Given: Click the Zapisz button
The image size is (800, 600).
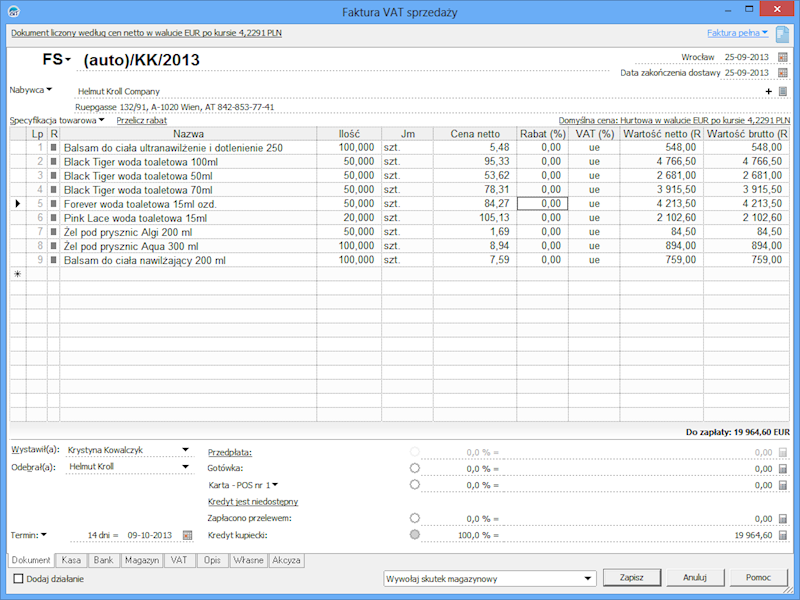Looking at the screenshot, I should pos(632,578).
